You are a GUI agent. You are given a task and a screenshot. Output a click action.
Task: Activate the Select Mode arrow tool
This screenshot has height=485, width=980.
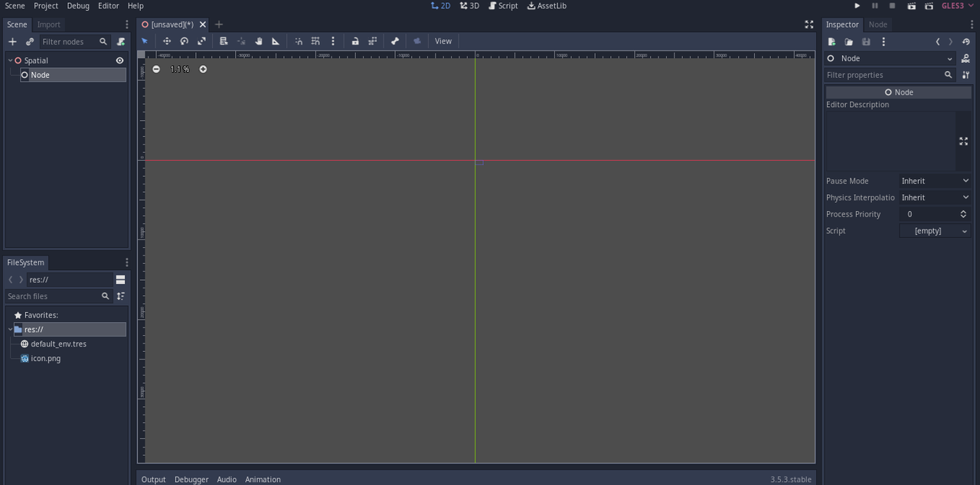pos(145,41)
